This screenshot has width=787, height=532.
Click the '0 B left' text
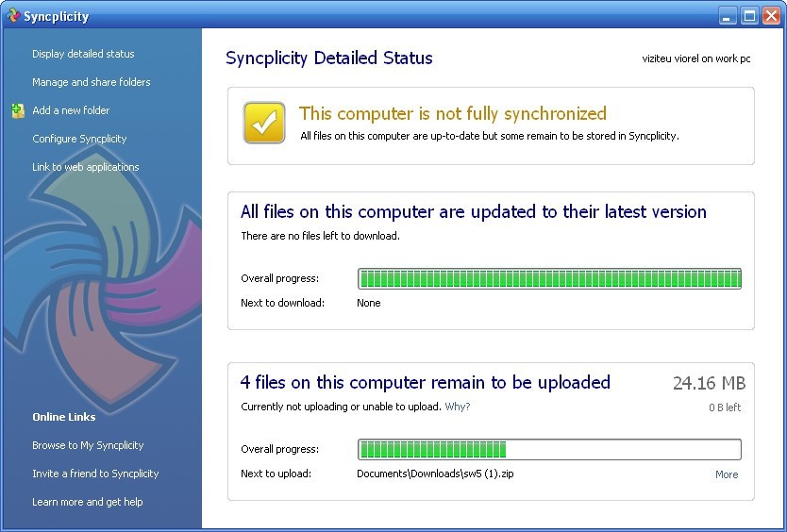click(x=725, y=407)
